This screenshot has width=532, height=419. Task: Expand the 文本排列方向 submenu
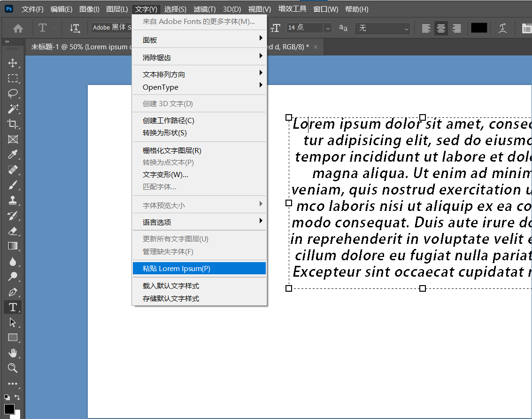(x=199, y=74)
